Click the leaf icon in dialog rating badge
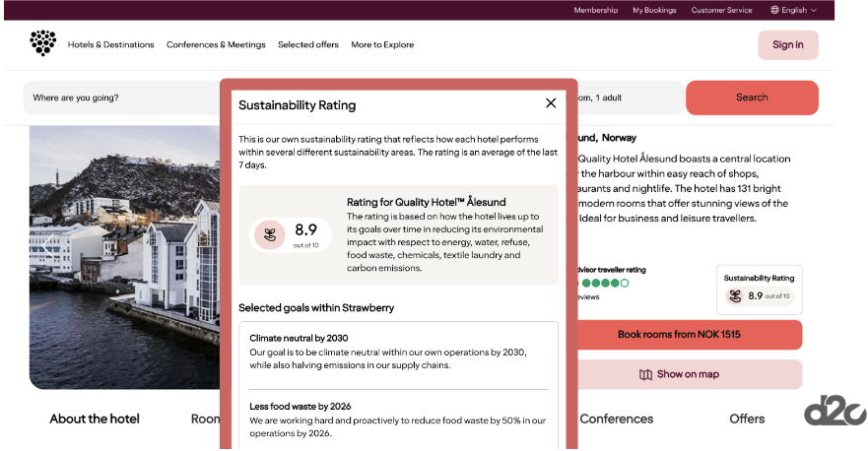This screenshot has height=451, width=868. [270, 234]
